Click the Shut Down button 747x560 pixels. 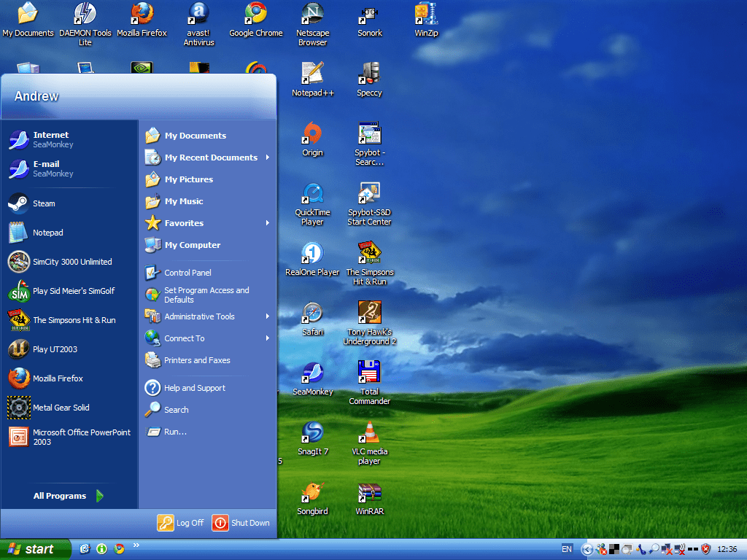tap(241, 523)
